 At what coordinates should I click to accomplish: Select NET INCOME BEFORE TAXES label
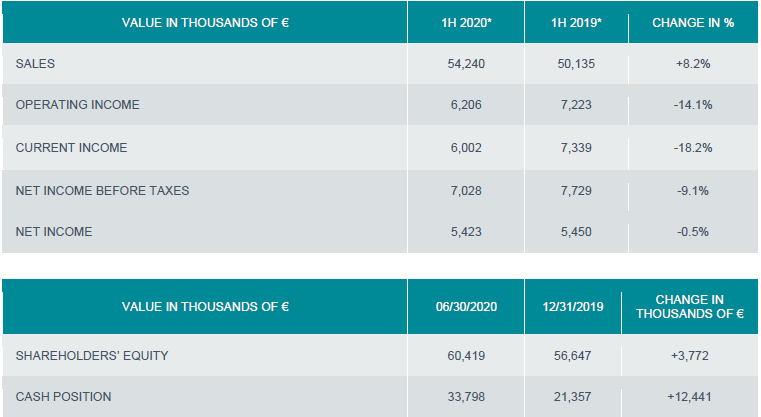coord(102,190)
